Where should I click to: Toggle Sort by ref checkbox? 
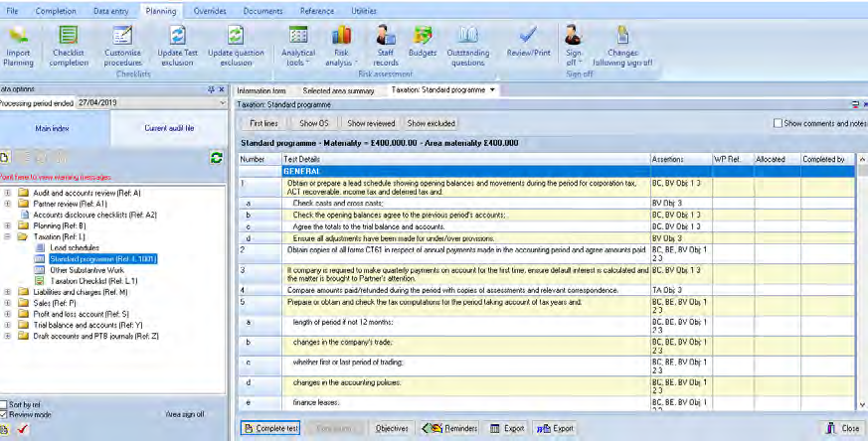tap(3, 404)
